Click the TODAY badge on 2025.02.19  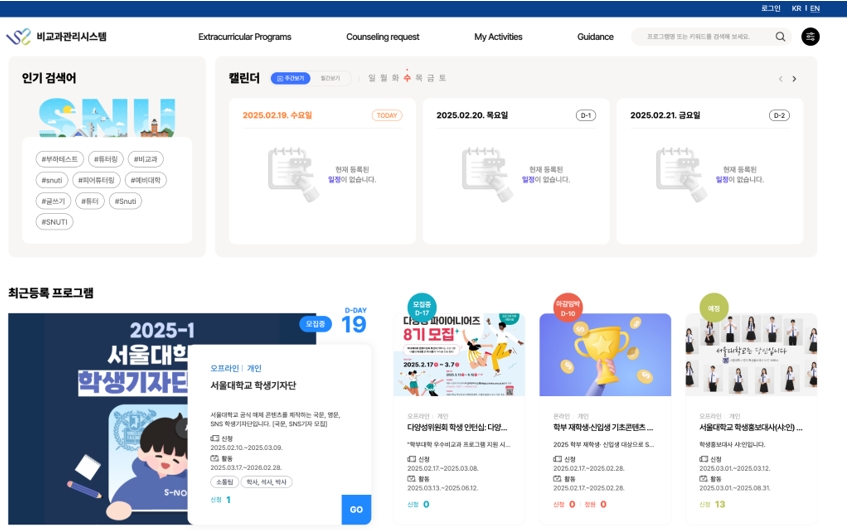387,115
